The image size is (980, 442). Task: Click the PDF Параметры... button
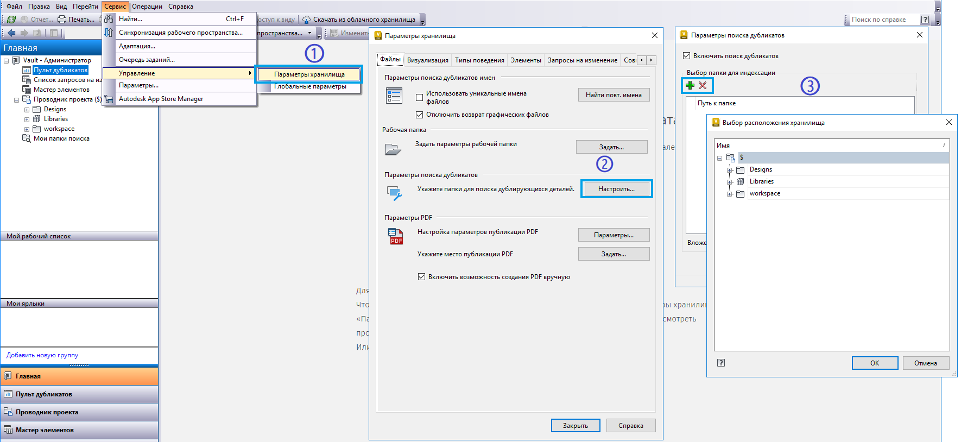coord(614,235)
